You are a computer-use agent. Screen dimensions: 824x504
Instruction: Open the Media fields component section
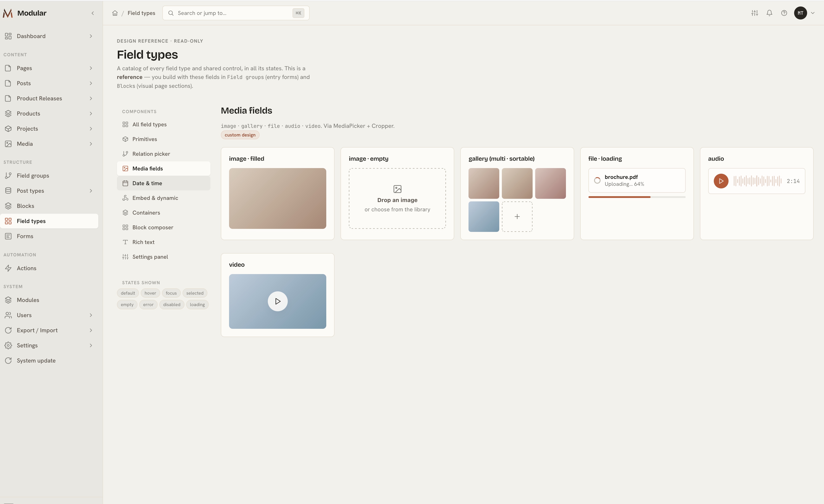[x=163, y=169]
